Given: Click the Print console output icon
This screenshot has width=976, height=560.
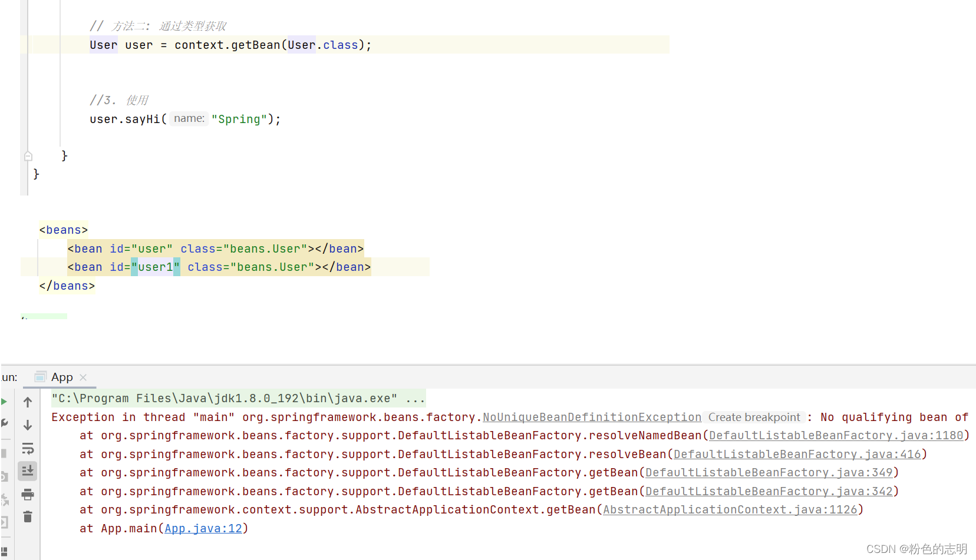Looking at the screenshot, I should (28, 495).
